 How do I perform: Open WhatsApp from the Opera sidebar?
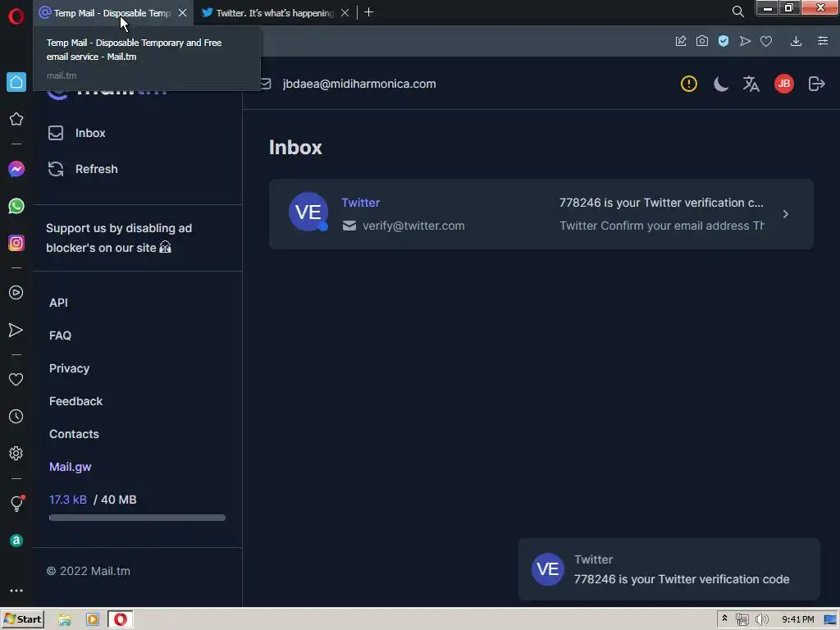tap(16, 206)
